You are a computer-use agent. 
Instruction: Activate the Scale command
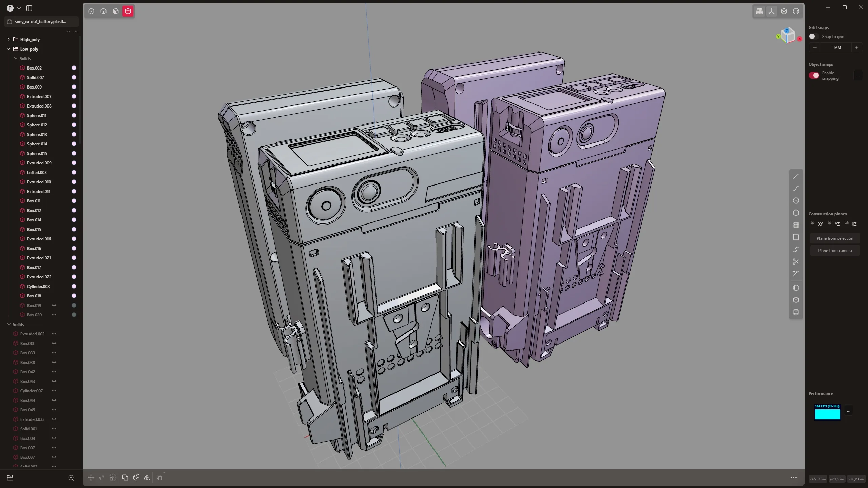[113, 477]
